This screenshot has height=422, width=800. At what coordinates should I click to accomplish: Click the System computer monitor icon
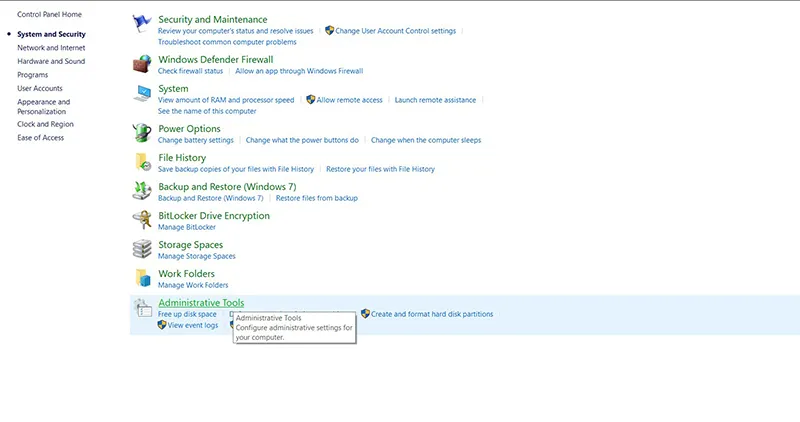pyautogui.click(x=142, y=94)
